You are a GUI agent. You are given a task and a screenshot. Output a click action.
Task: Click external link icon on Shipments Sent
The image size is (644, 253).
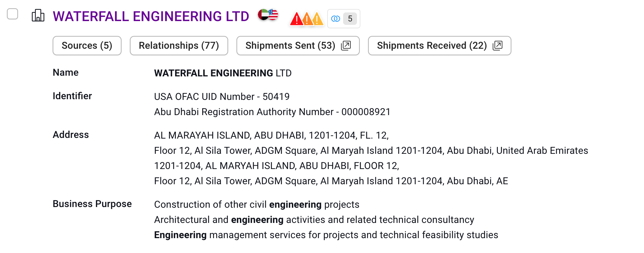click(x=346, y=46)
